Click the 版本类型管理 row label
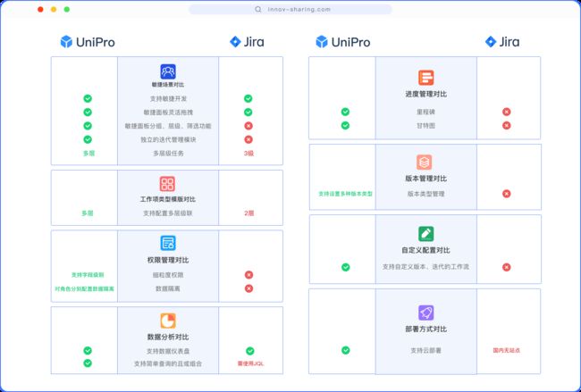The width and height of the screenshot is (581, 392). pyautogui.click(x=425, y=194)
